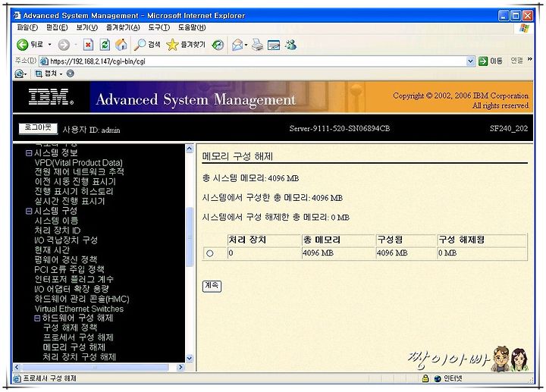The width and height of the screenshot is (546, 392).
Task: Open 구성 해제 정책 link
Action: pos(70,328)
